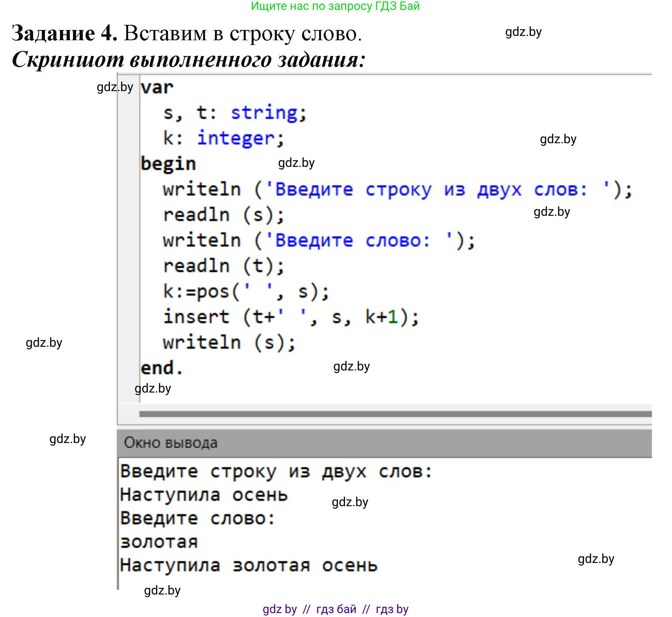This screenshot has width=672, height=617.
Task: Click the 'end.' keyword in the code
Action: (162, 368)
